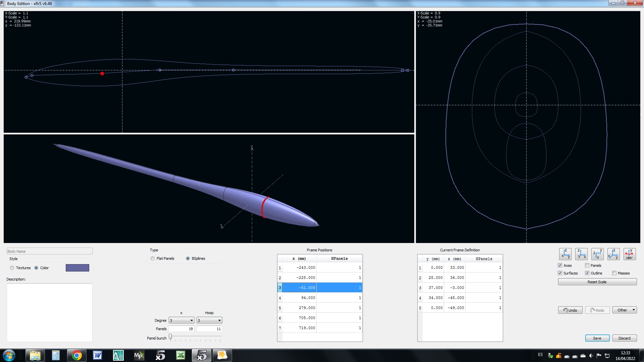The image size is (644, 362).
Task: Click the Undo arrow button
Action: pos(570,310)
